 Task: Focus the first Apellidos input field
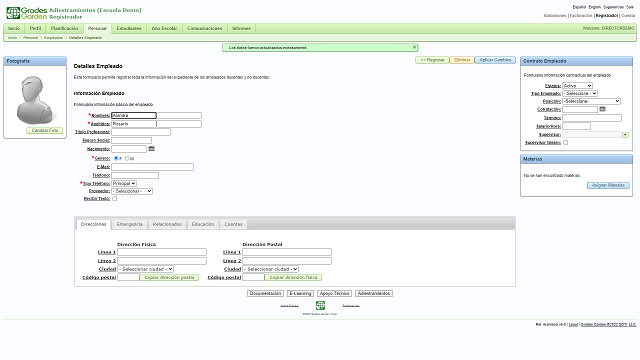(x=134, y=124)
